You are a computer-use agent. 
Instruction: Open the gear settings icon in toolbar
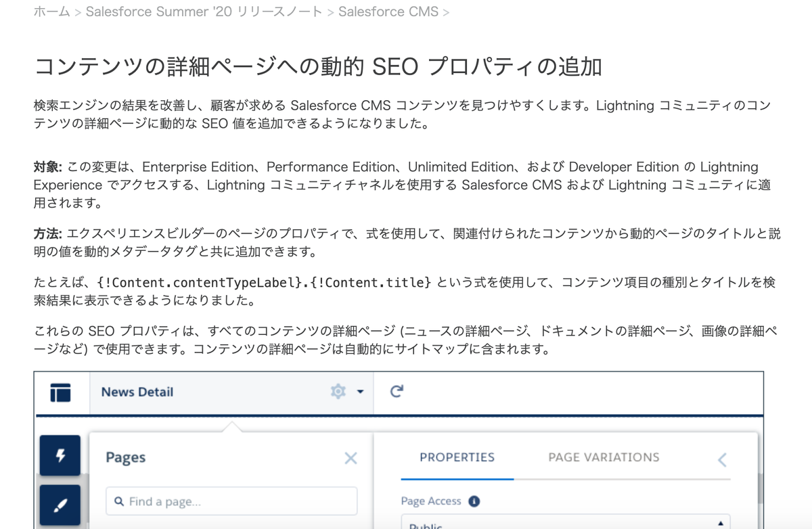click(338, 392)
